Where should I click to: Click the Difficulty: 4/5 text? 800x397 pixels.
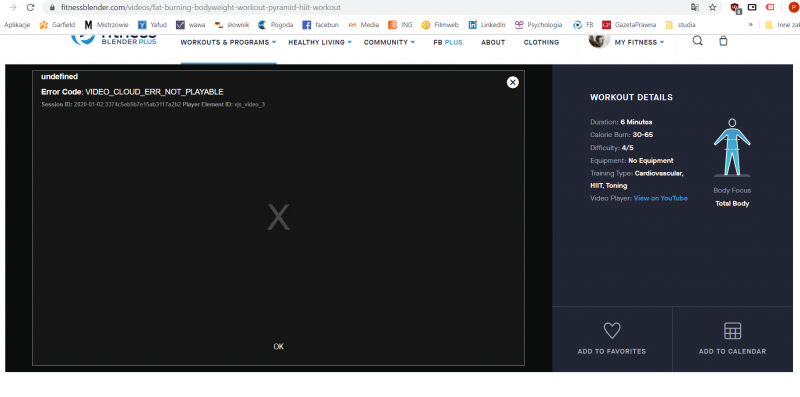tap(612, 147)
